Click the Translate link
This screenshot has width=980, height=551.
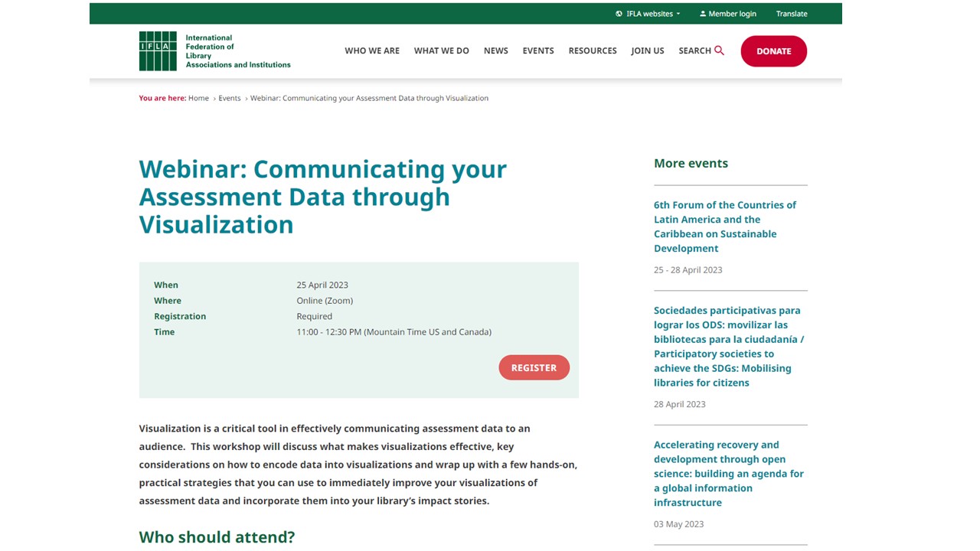pos(792,14)
